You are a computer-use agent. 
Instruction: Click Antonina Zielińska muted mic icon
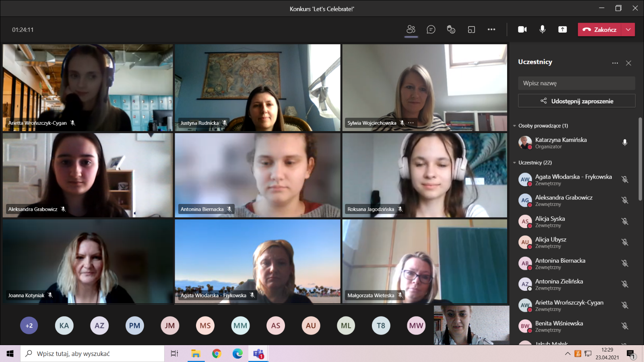pyautogui.click(x=625, y=284)
